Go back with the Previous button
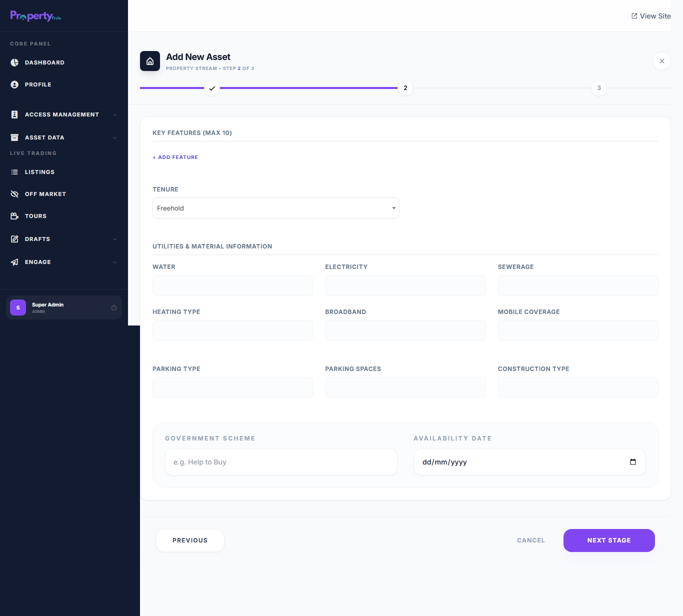Screen dimensions: 683x616 [190, 540]
